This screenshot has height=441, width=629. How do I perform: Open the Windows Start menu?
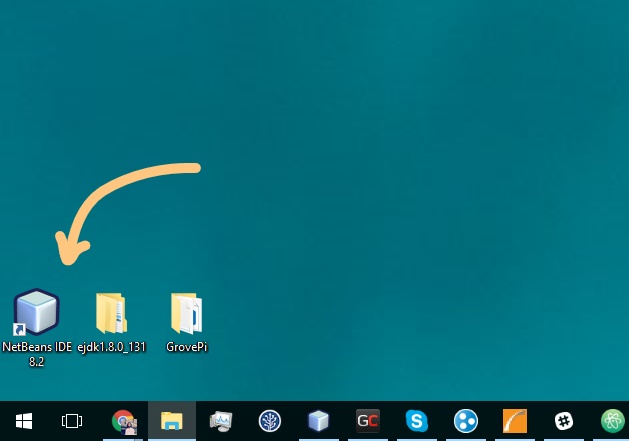(24, 421)
